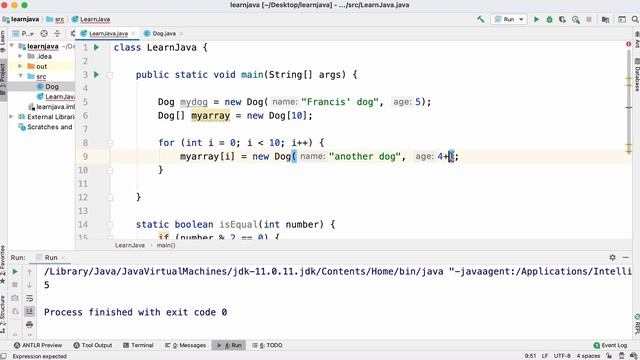Screen dimensions: 640x360
Task: Print the Run console output
Action: tap(29, 324)
